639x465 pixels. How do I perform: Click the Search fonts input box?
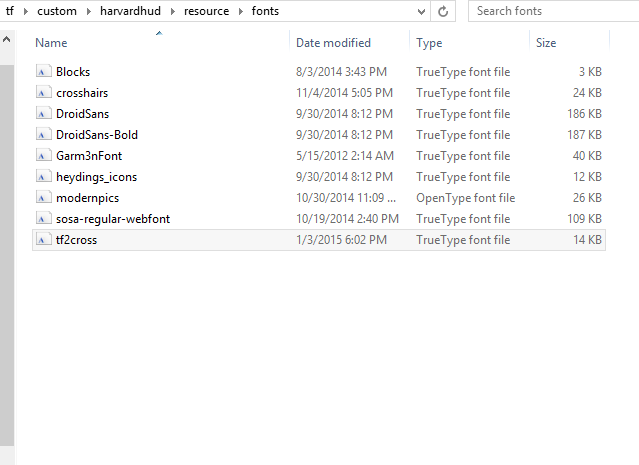click(554, 11)
